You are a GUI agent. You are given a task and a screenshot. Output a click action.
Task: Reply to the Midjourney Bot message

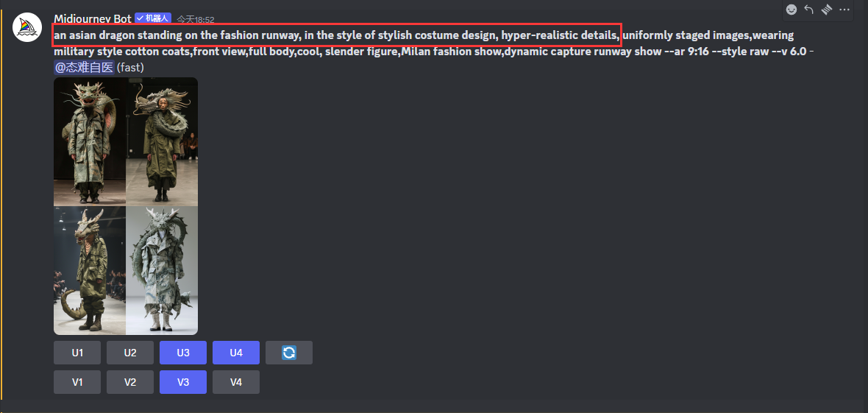808,10
